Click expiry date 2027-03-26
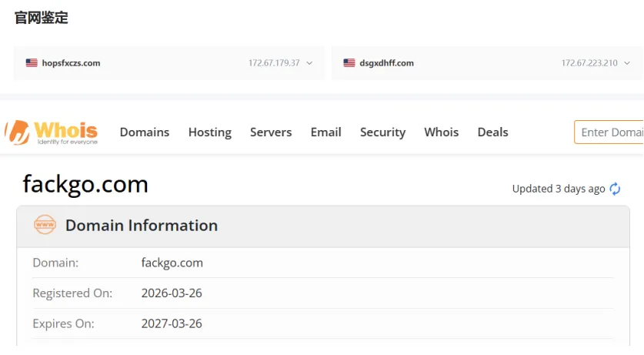644x355 pixels. point(172,323)
